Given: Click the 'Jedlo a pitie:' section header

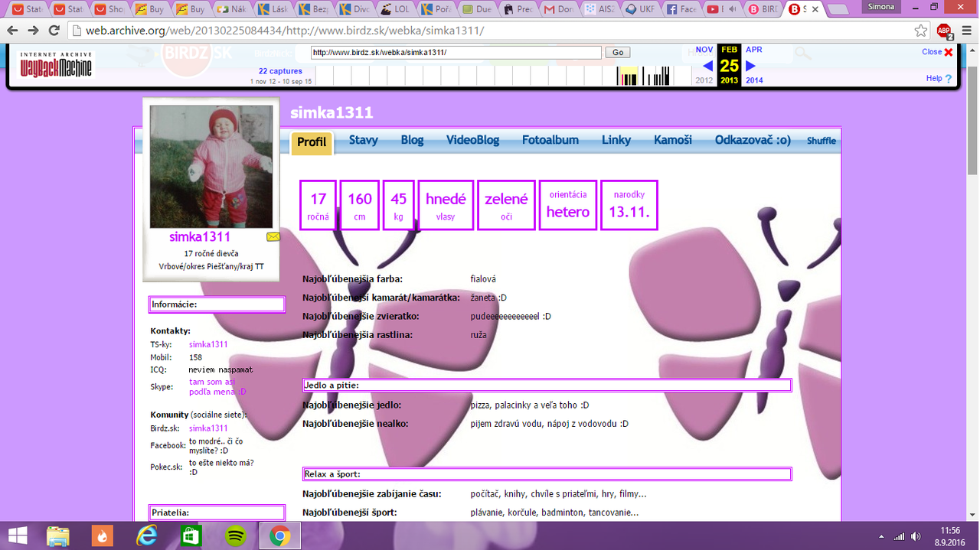Looking at the screenshot, I should point(547,385).
